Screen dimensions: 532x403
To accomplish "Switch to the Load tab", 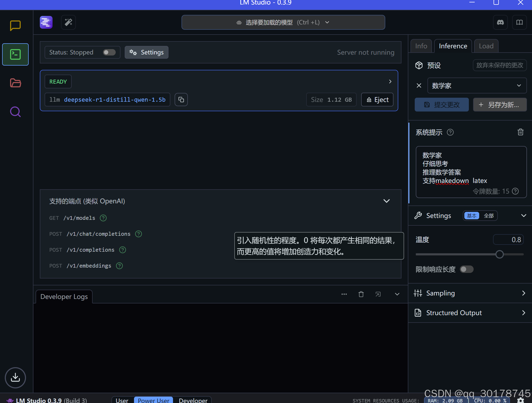I will coord(486,46).
